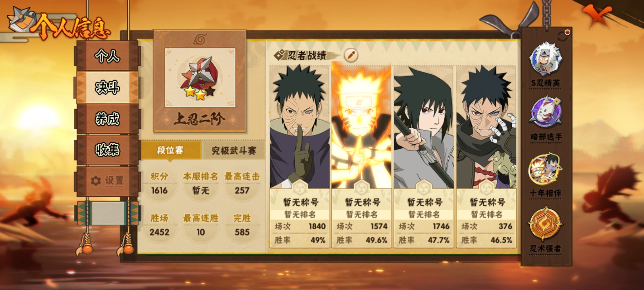Select the Sasuke card with 47.7% win rate
644x290 pixels.
coord(424,156)
